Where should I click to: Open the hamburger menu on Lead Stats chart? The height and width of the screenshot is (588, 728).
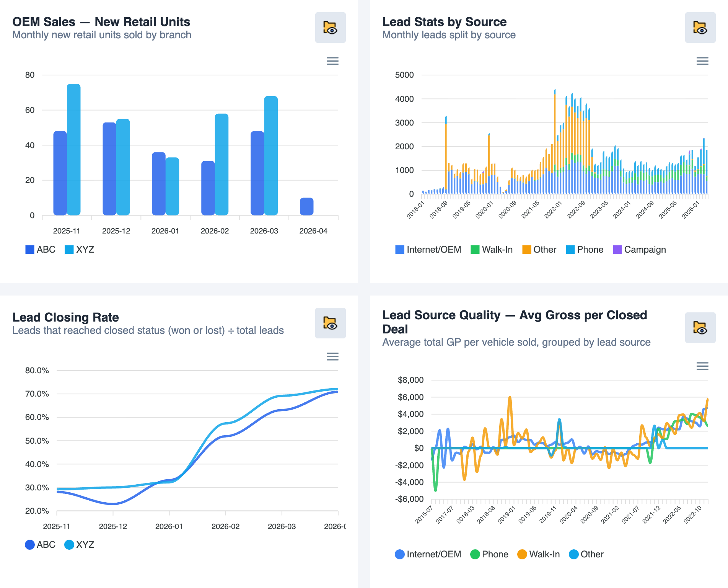(x=702, y=61)
